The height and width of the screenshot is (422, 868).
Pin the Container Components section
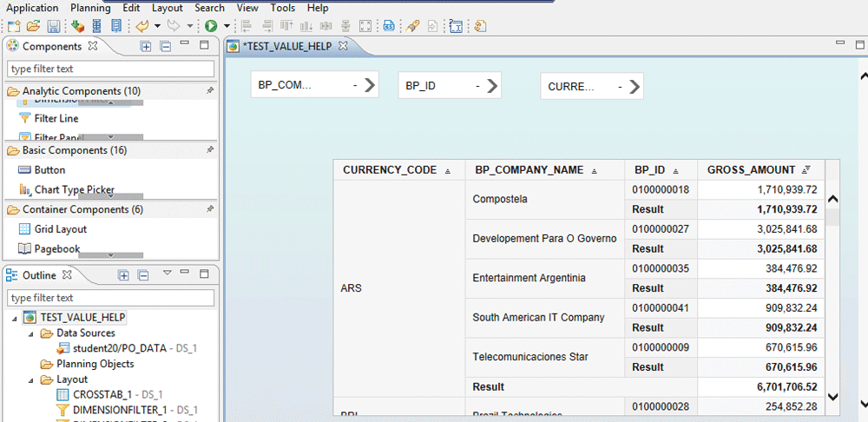tap(209, 209)
